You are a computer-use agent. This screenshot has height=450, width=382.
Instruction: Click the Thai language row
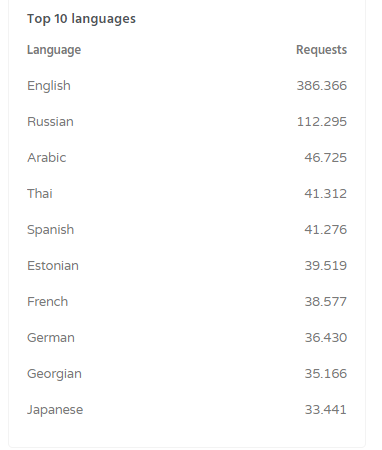[187, 194]
